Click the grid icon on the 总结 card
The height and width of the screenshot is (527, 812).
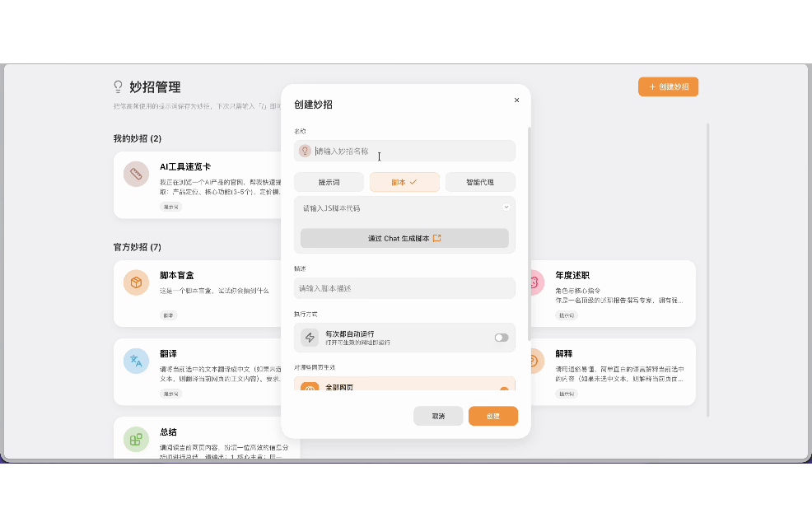[x=136, y=440]
